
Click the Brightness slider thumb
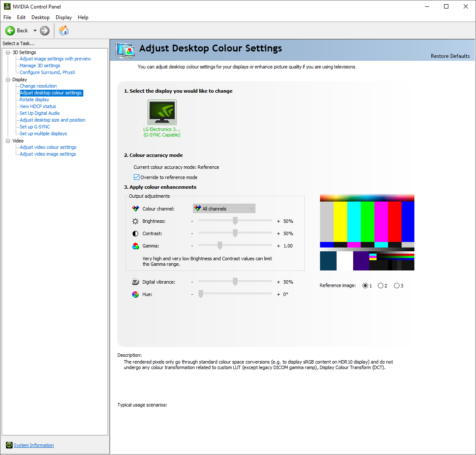235,221
